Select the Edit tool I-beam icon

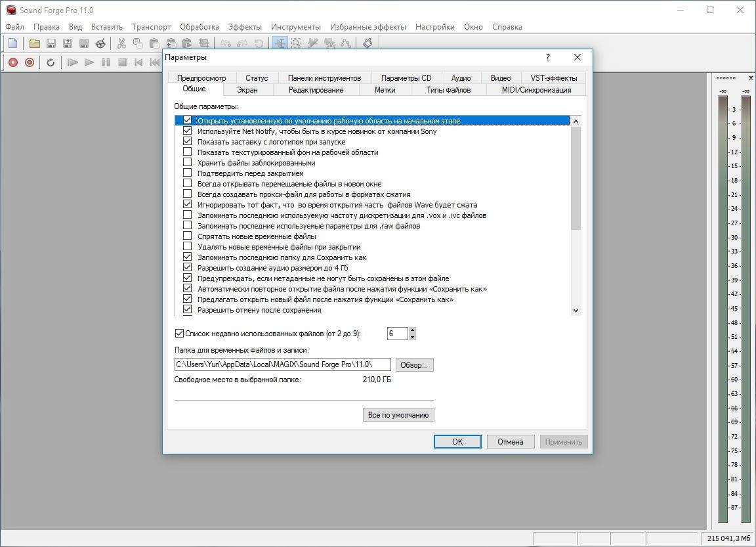[x=280, y=43]
